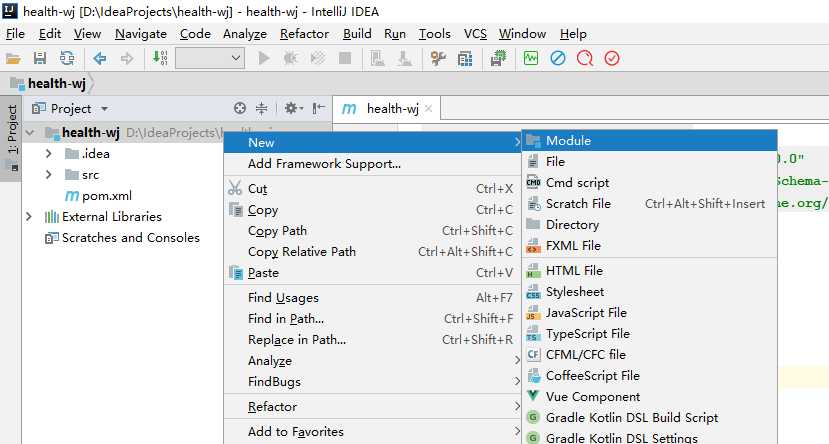Image resolution: width=829 pixels, height=444 pixels.
Task: Toggle the 1: Project side tool window tab
Action: (11, 138)
